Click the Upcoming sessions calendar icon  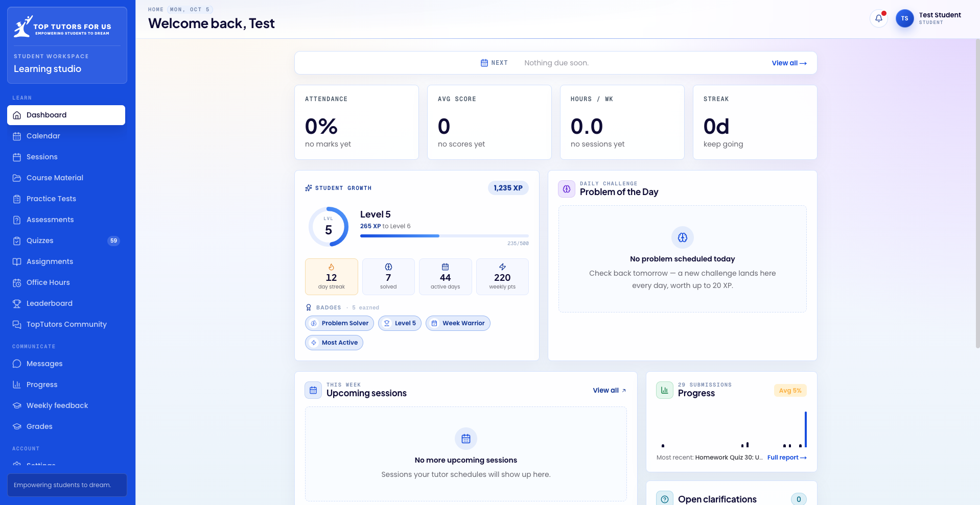point(313,390)
